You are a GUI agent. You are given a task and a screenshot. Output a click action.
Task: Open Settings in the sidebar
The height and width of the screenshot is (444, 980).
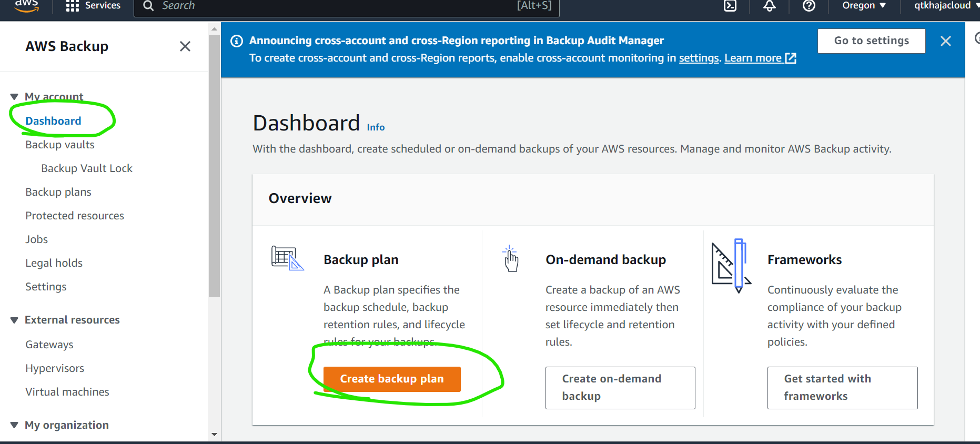pos(46,287)
